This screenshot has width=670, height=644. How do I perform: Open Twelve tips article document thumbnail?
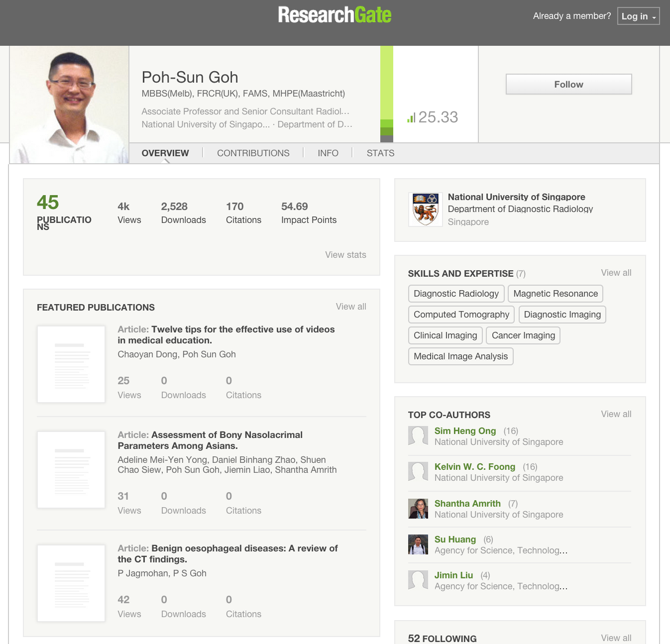point(71,364)
